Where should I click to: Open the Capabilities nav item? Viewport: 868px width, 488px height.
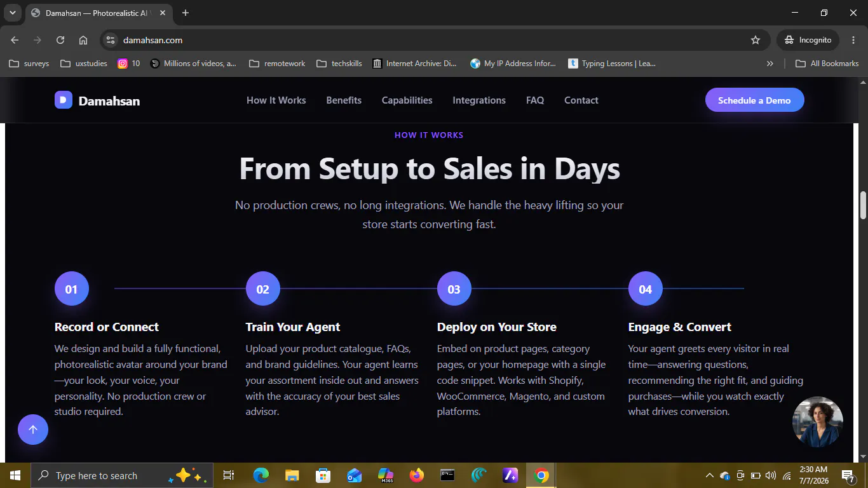pyautogui.click(x=407, y=100)
